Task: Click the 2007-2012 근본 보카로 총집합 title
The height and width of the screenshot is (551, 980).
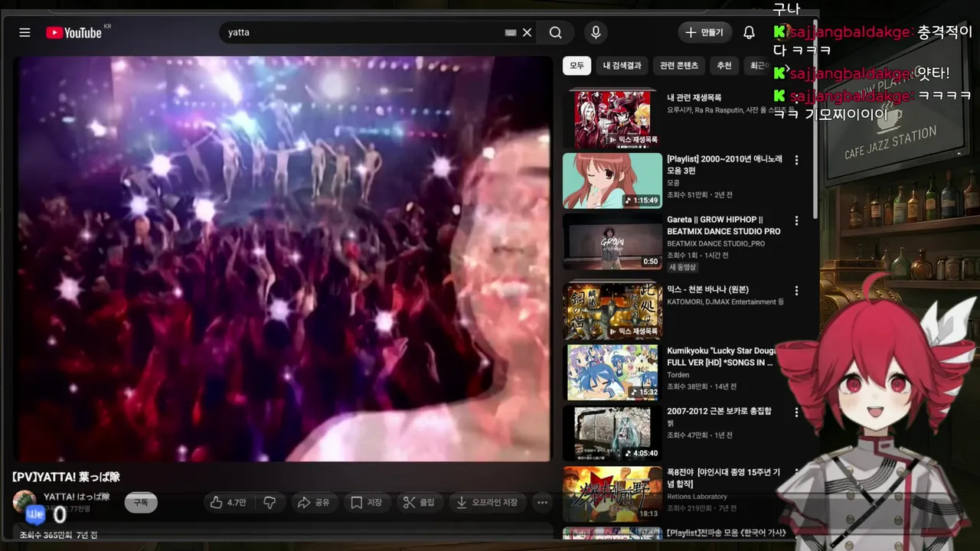Action: (x=719, y=411)
